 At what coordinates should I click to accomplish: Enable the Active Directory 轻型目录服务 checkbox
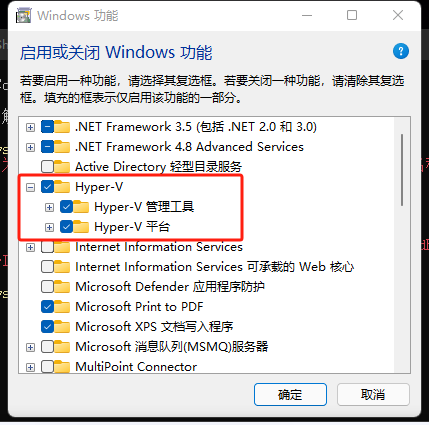47,167
